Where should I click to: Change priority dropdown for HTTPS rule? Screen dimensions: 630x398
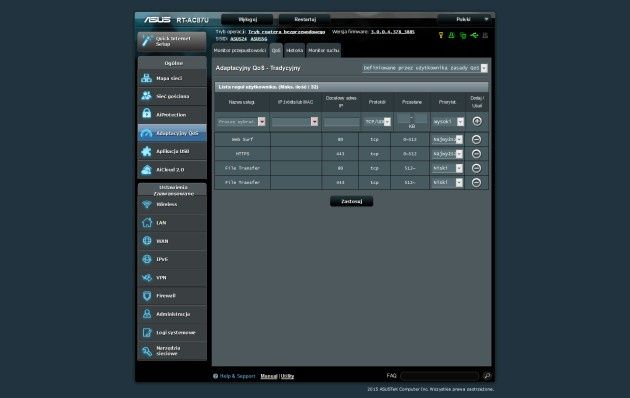pos(447,154)
